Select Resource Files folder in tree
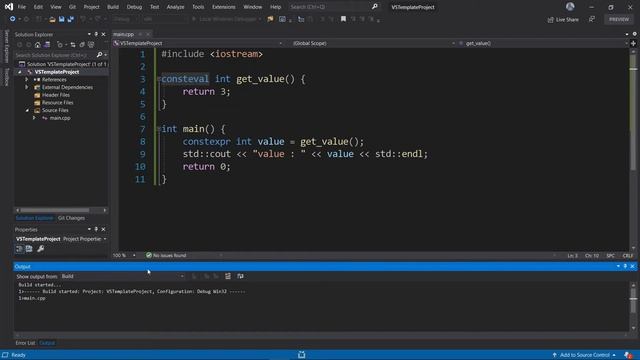Screen dimensions: 640x360 tap(57, 102)
